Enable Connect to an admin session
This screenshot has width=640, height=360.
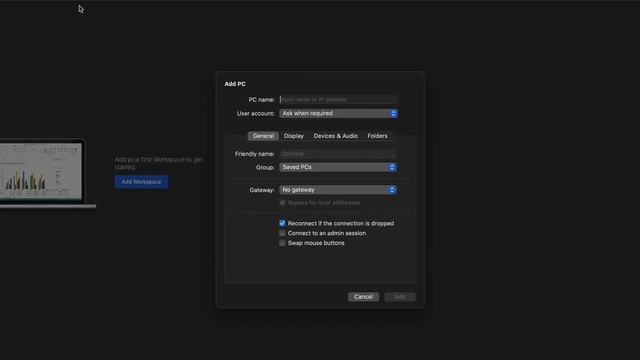coord(282,233)
